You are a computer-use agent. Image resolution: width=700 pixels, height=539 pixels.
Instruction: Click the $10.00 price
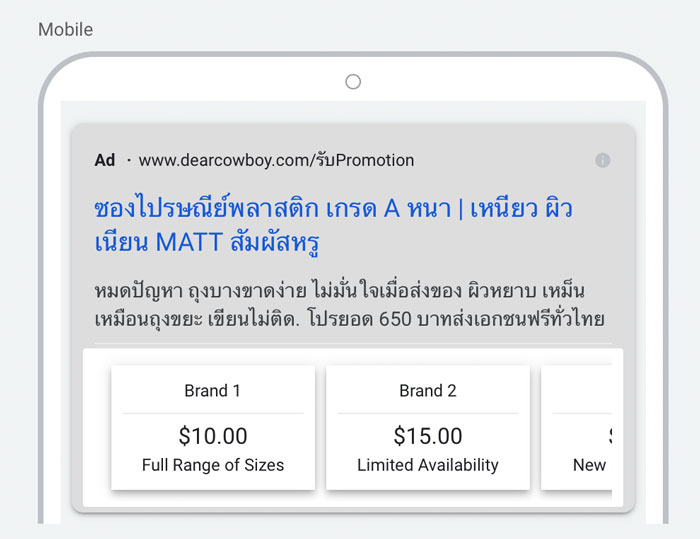[x=213, y=436]
